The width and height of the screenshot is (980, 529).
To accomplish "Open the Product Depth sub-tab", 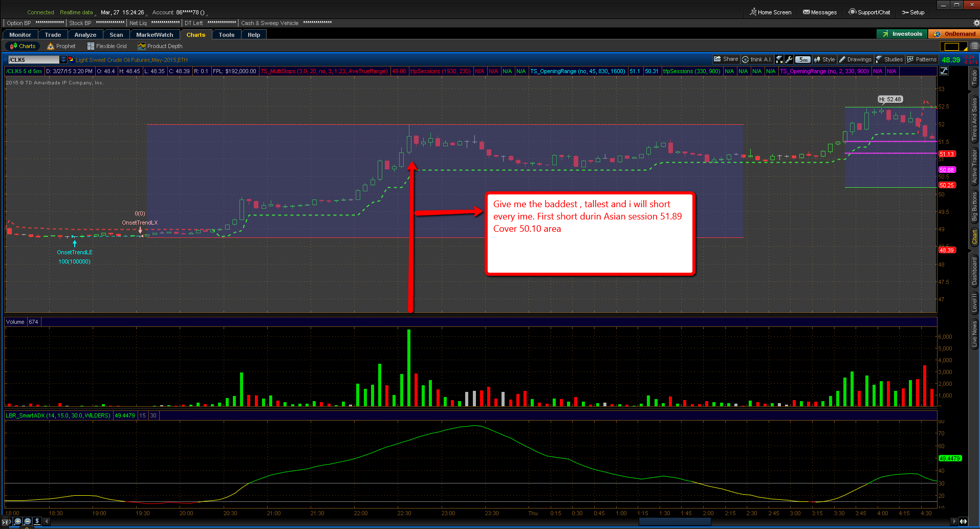I will pos(160,46).
